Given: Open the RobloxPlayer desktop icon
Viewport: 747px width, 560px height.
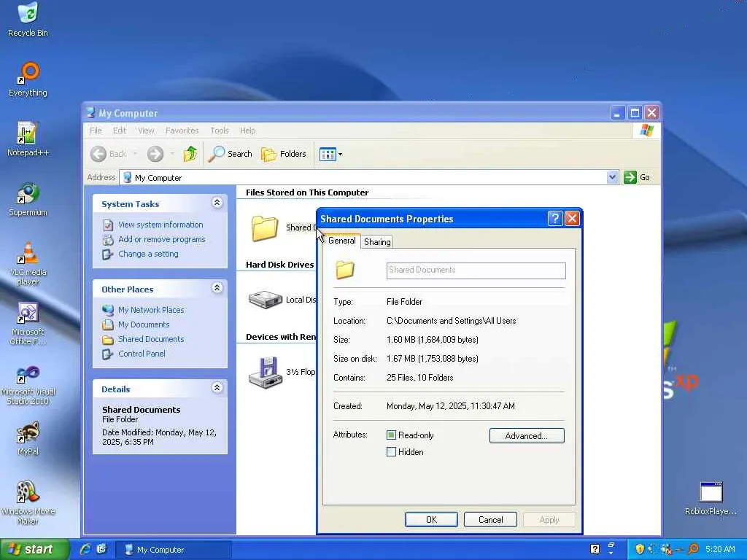Looking at the screenshot, I should [711, 499].
